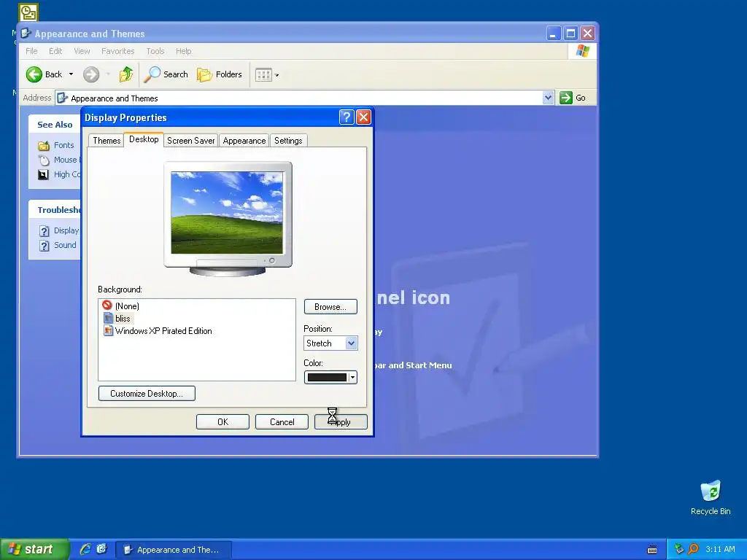The height and width of the screenshot is (560, 747).
Task: Open the Tools menu
Action: pyautogui.click(x=155, y=51)
